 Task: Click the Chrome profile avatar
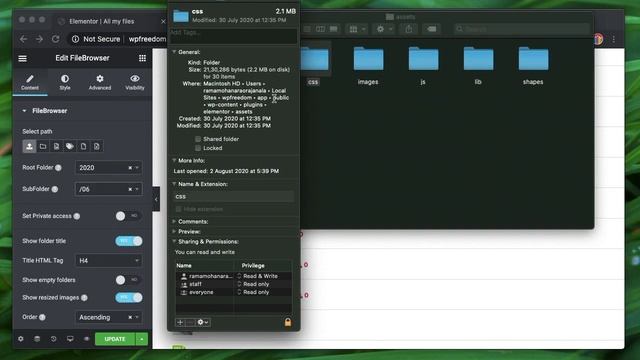598,39
